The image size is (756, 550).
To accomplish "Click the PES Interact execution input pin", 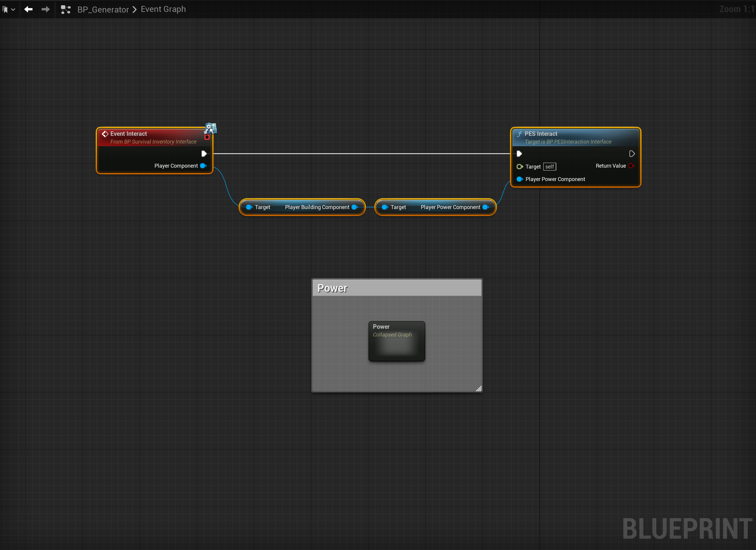I will 519,154.
